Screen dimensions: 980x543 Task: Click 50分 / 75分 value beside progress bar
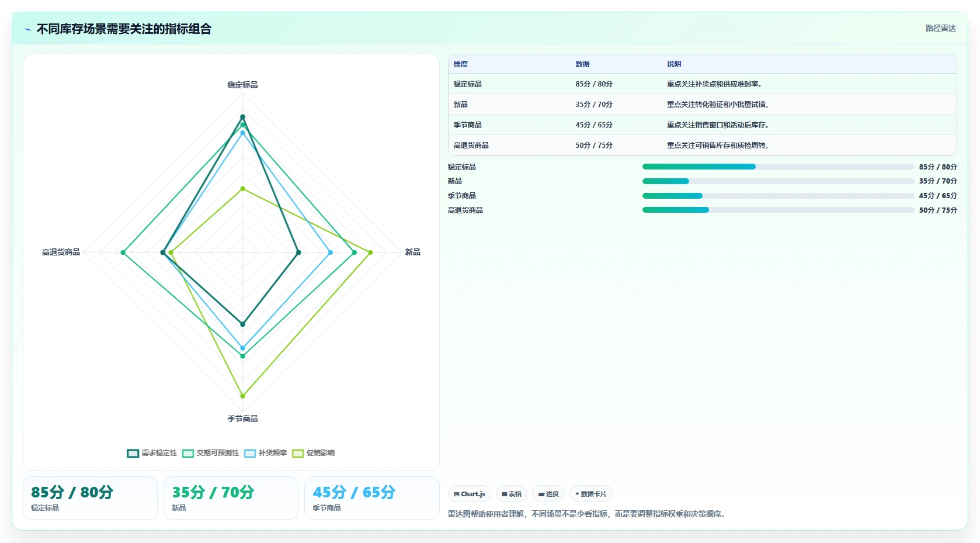938,210
